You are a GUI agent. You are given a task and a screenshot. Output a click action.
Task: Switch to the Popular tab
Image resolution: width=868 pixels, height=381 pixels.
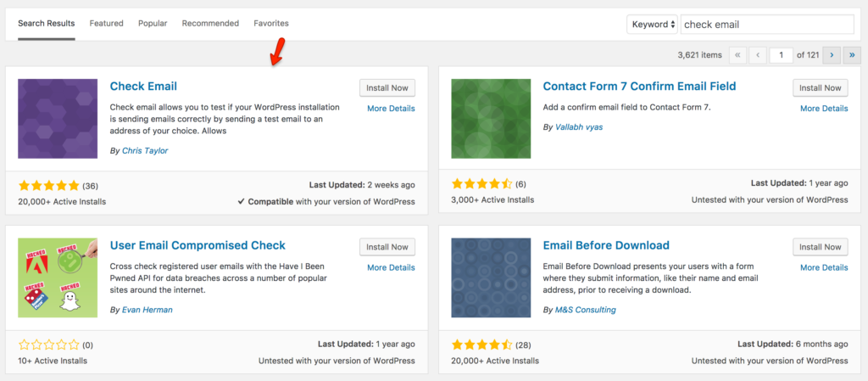point(153,23)
